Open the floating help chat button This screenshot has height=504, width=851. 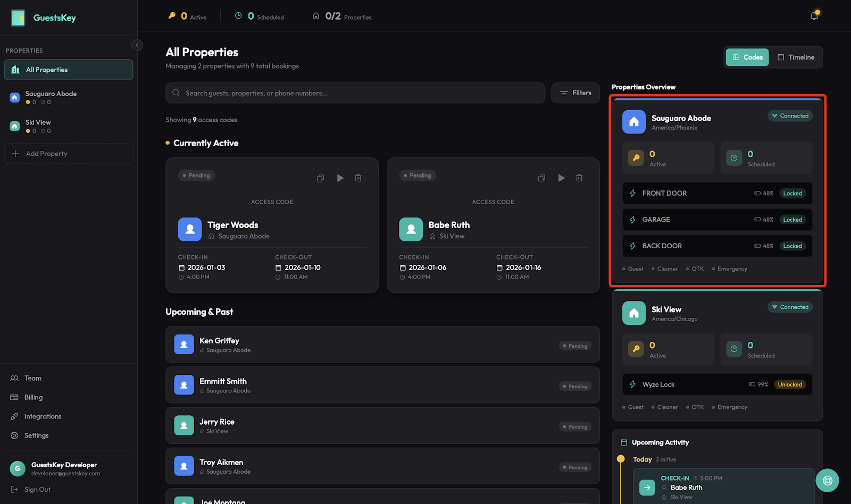click(827, 480)
